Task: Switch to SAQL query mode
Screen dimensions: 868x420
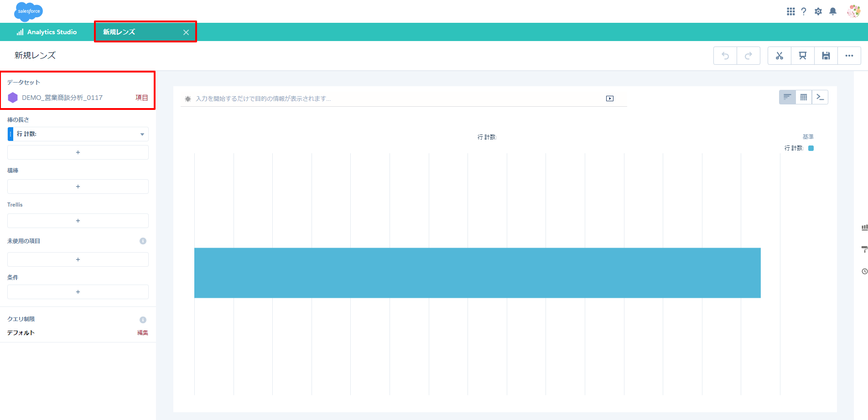Action: (x=820, y=97)
